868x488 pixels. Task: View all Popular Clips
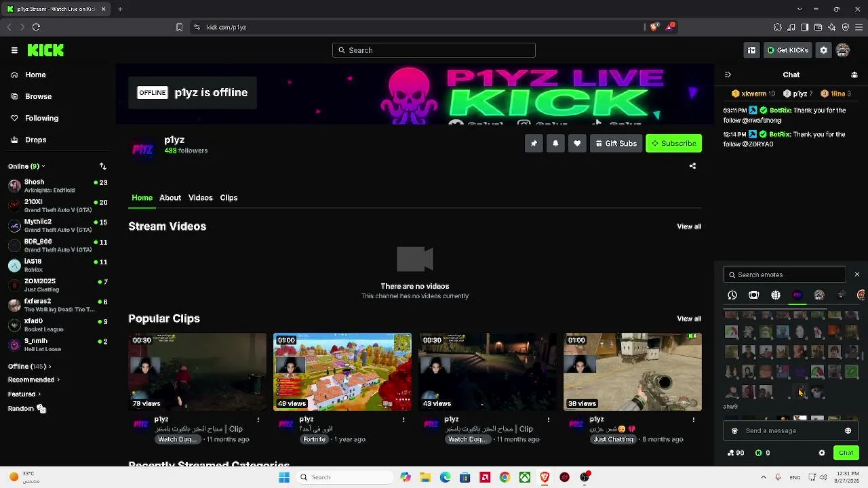(x=689, y=319)
